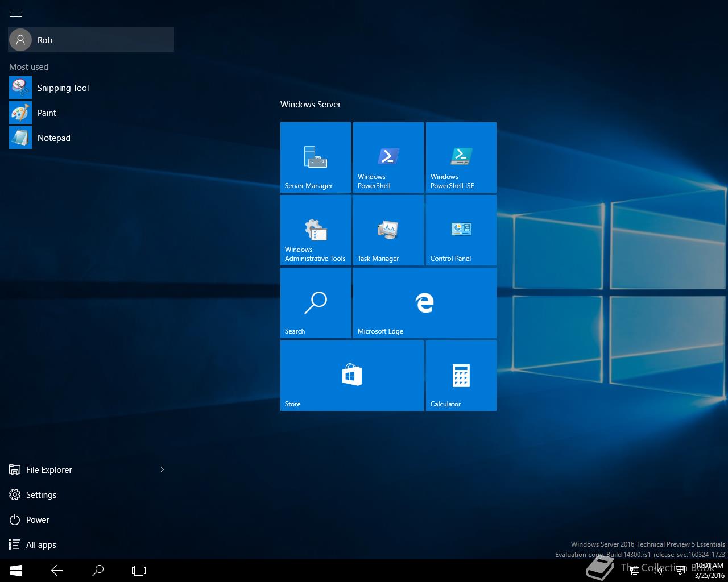The width and height of the screenshot is (728, 582).
Task: Launch the Task Manager tile
Action: (388, 230)
